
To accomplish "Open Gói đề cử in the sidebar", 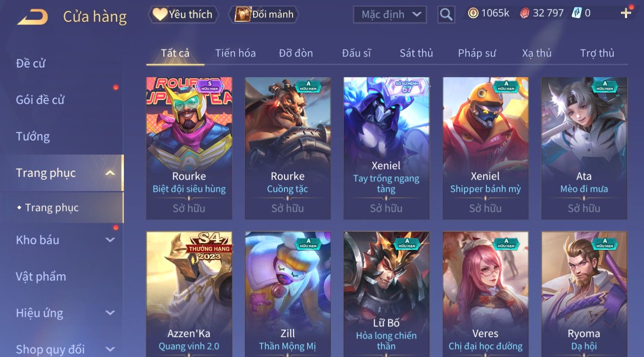I will tap(40, 100).
